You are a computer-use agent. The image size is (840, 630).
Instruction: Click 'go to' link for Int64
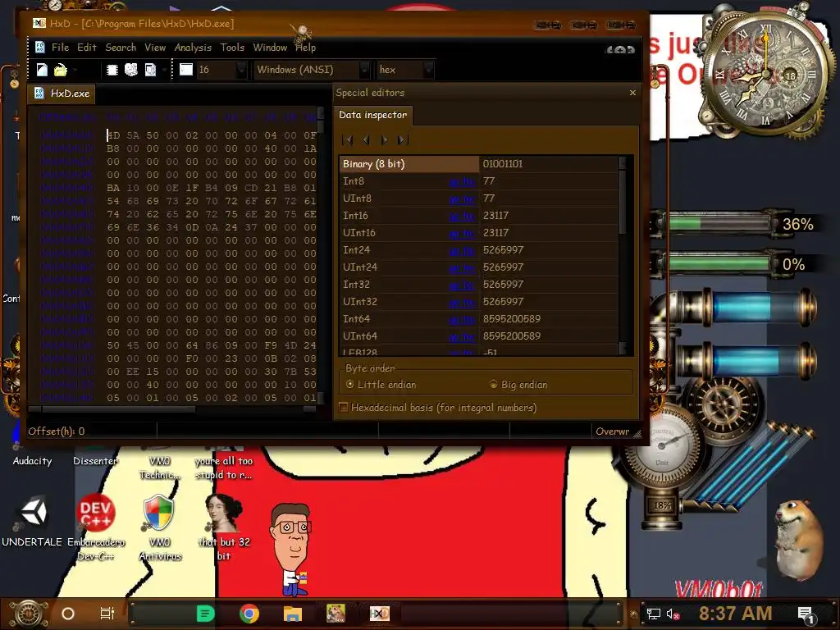point(462,319)
